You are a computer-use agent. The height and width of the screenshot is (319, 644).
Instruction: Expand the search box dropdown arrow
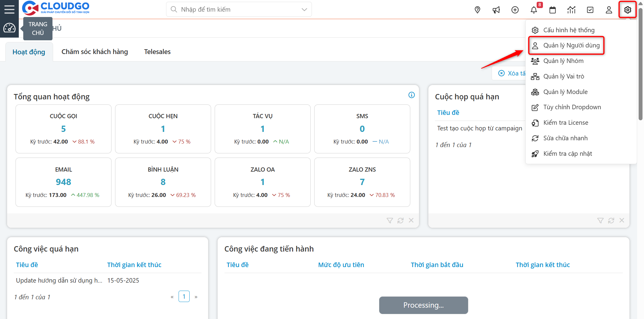pyautogui.click(x=304, y=10)
